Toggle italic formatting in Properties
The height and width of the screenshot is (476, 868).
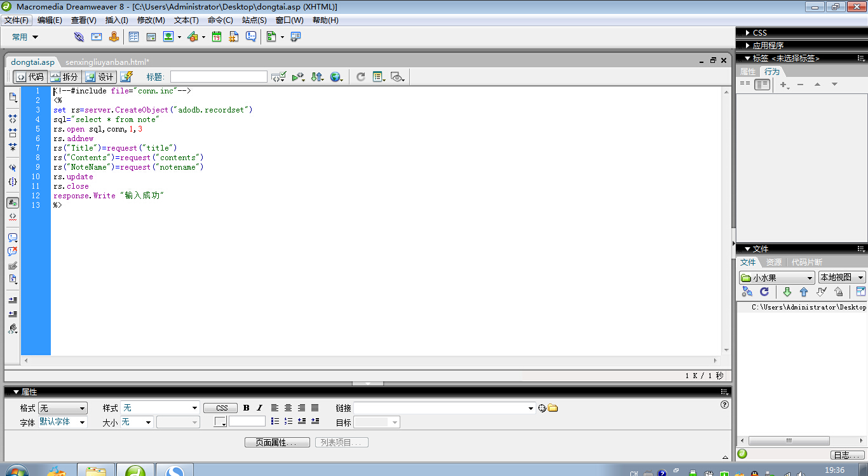click(x=259, y=408)
